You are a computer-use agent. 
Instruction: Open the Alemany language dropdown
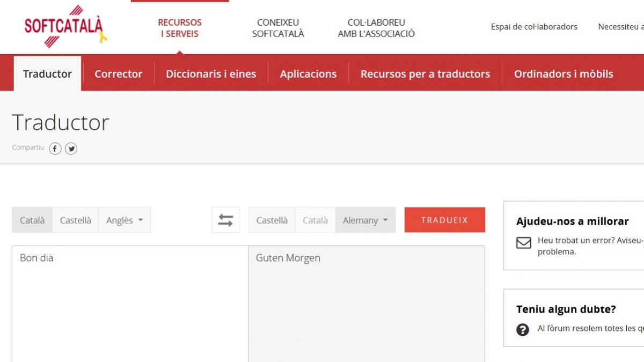coord(365,220)
